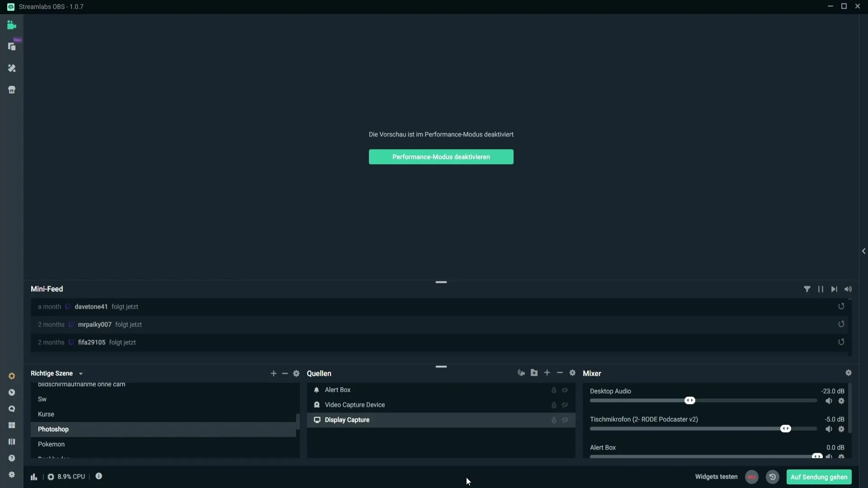
Task: Click the Desktop Audio volume slider handle
Action: [x=689, y=400]
